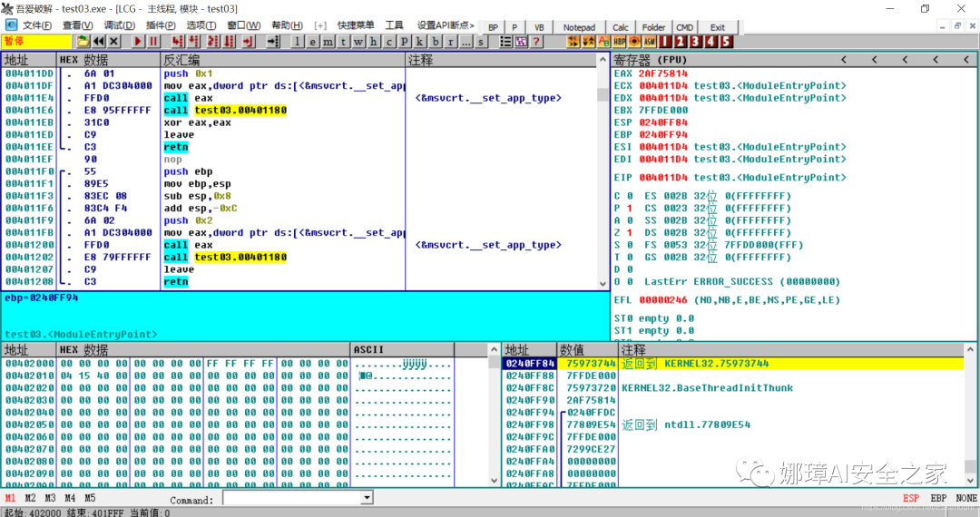Open Handles window with 'h' button
980x517 pixels.
click(x=374, y=41)
